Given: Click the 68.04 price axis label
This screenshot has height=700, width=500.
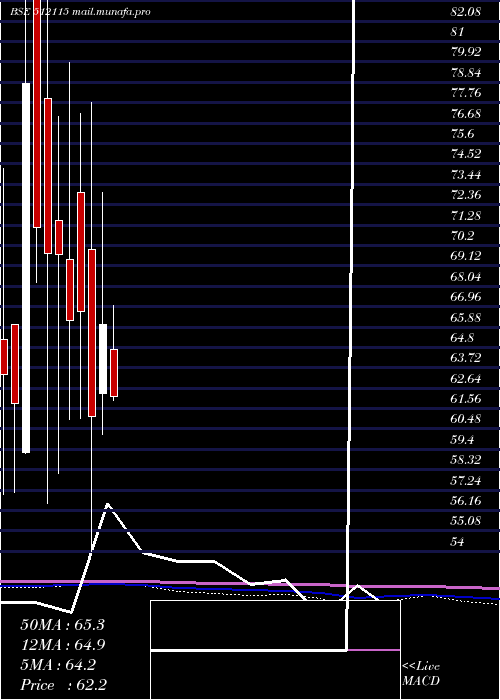Looking at the screenshot, I should (x=466, y=277).
